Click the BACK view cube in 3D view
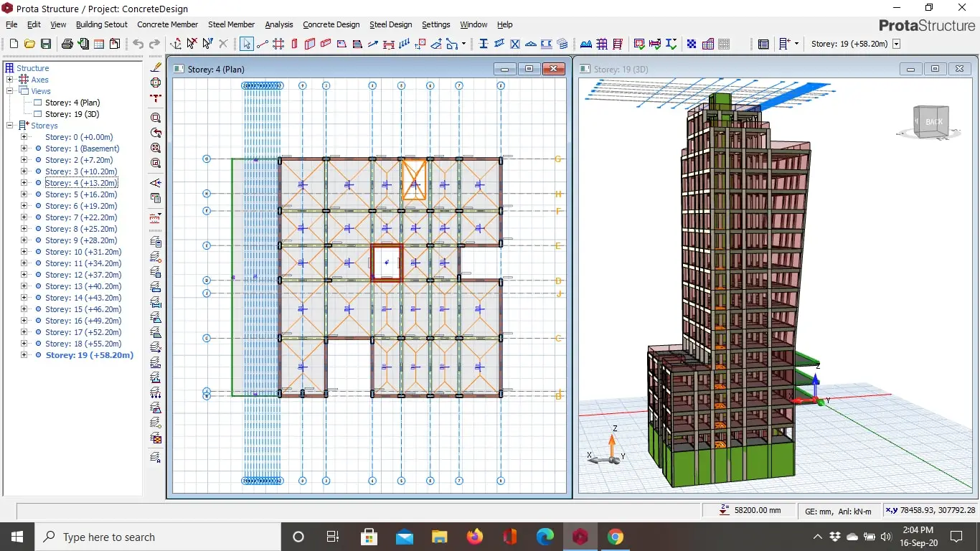This screenshot has width=980, height=551. coord(933,122)
